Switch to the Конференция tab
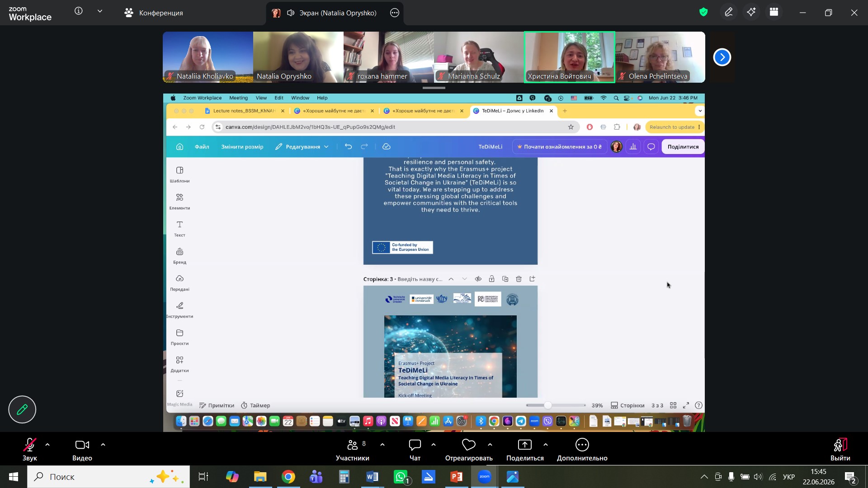 click(154, 13)
